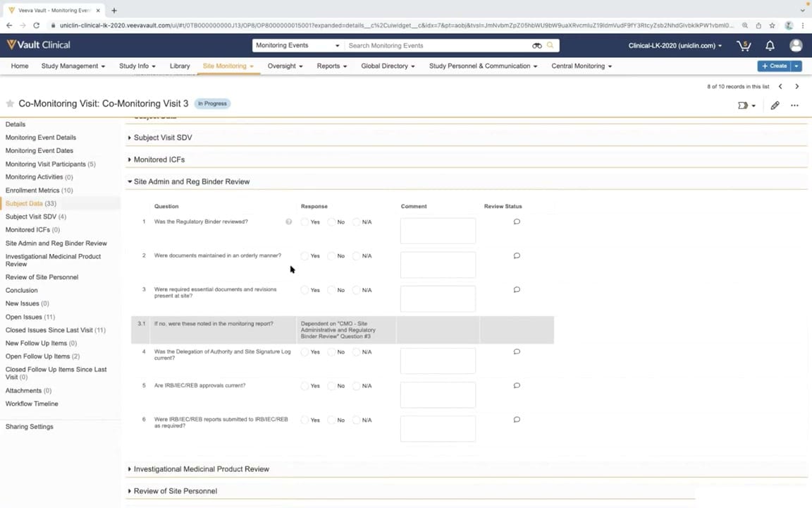The height and width of the screenshot is (508, 812).
Task: Reload the browser page
Action: (36, 25)
